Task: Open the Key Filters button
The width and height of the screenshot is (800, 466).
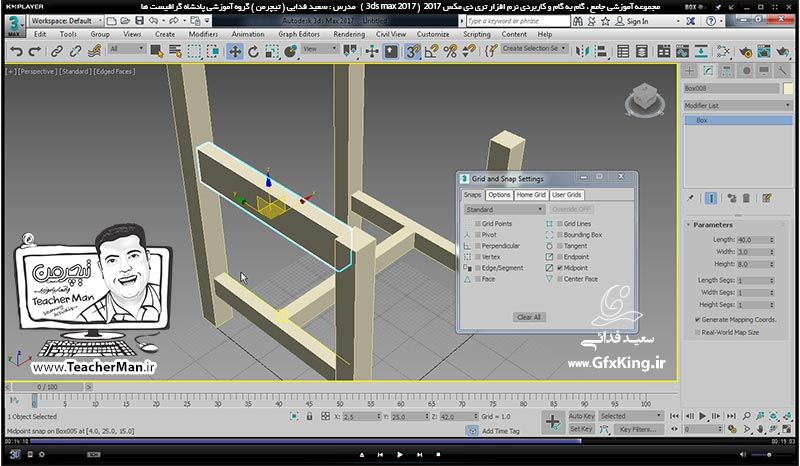Action: click(x=638, y=429)
